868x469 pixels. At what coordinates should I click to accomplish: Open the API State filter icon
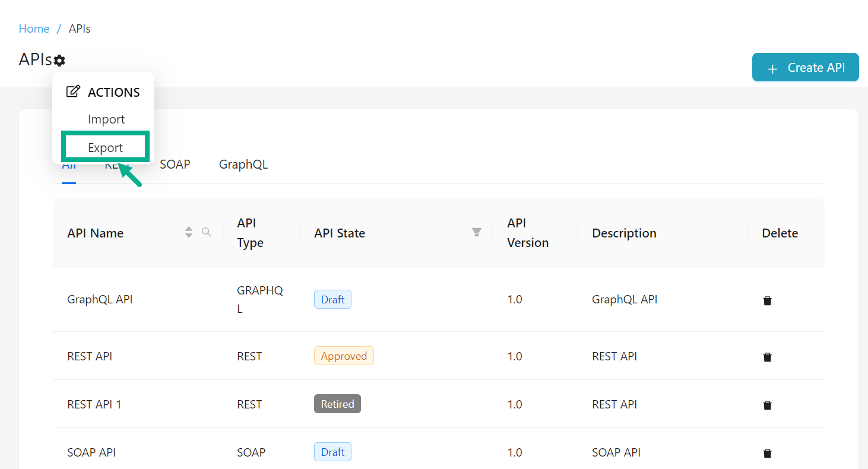[x=476, y=232]
